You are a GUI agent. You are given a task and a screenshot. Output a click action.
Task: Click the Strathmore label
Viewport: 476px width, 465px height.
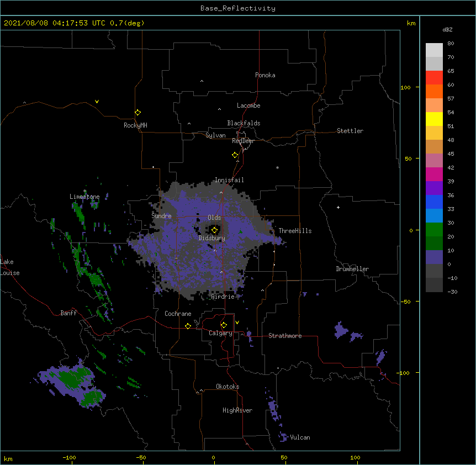pyautogui.click(x=285, y=336)
